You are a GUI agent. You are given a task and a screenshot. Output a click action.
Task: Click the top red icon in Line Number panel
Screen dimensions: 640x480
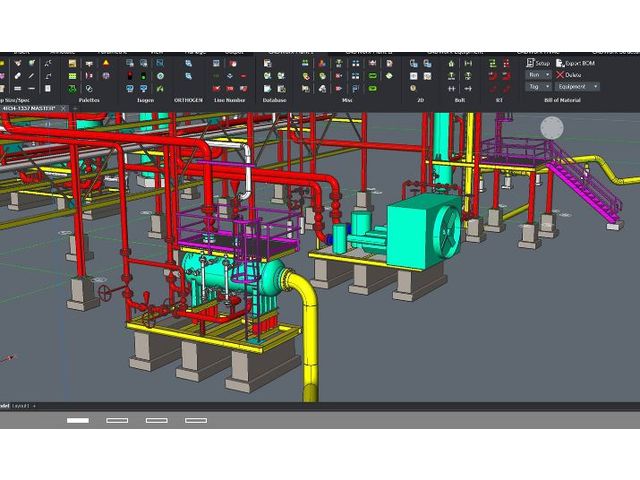coord(231,63)
